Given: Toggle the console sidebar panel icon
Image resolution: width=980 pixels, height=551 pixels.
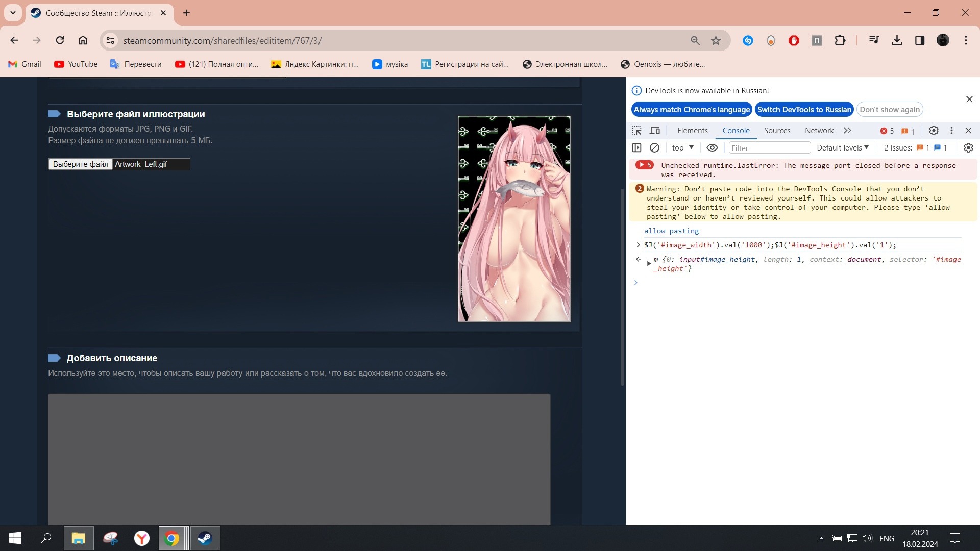Looking at the screenshot, I should [636, 148].
